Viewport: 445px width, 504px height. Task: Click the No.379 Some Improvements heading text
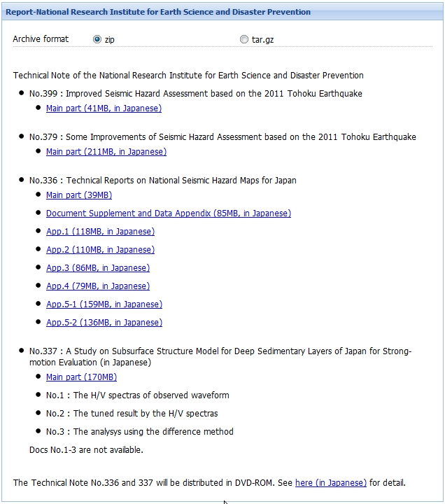[x=222, y=137]
